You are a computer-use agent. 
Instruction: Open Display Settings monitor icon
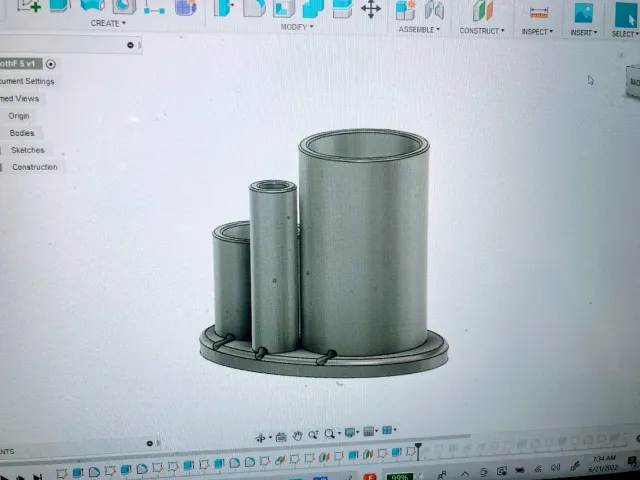pyautogui.click(x=350, y=432)
